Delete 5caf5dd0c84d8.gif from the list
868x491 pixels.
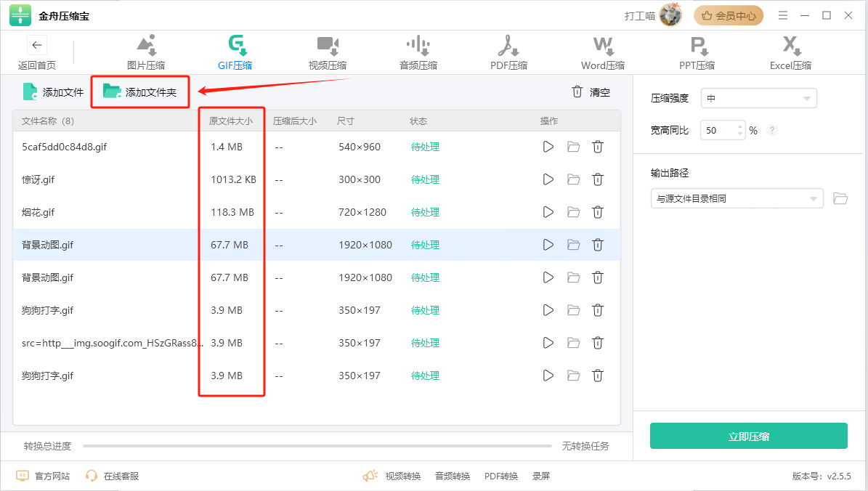[597, 147]
